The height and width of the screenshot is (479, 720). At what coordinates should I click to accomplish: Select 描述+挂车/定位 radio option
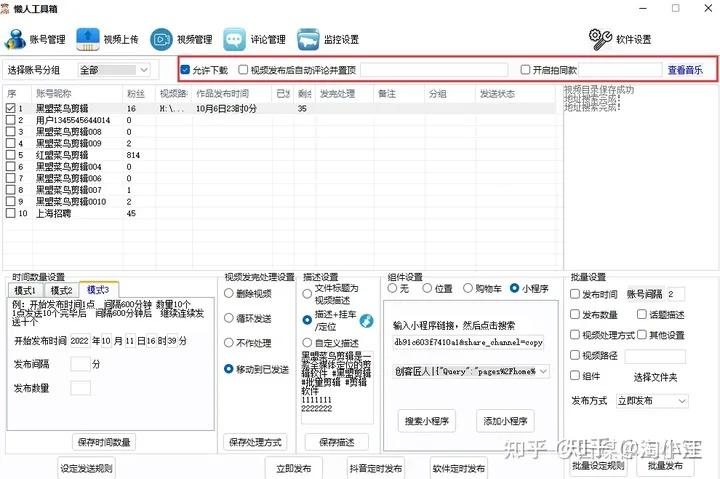[x=307, y=320]
